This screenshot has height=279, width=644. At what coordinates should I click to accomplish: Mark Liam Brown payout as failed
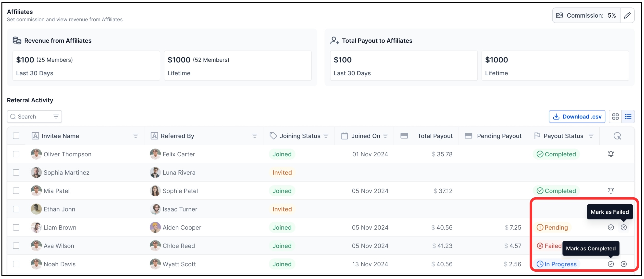[623, 227]
